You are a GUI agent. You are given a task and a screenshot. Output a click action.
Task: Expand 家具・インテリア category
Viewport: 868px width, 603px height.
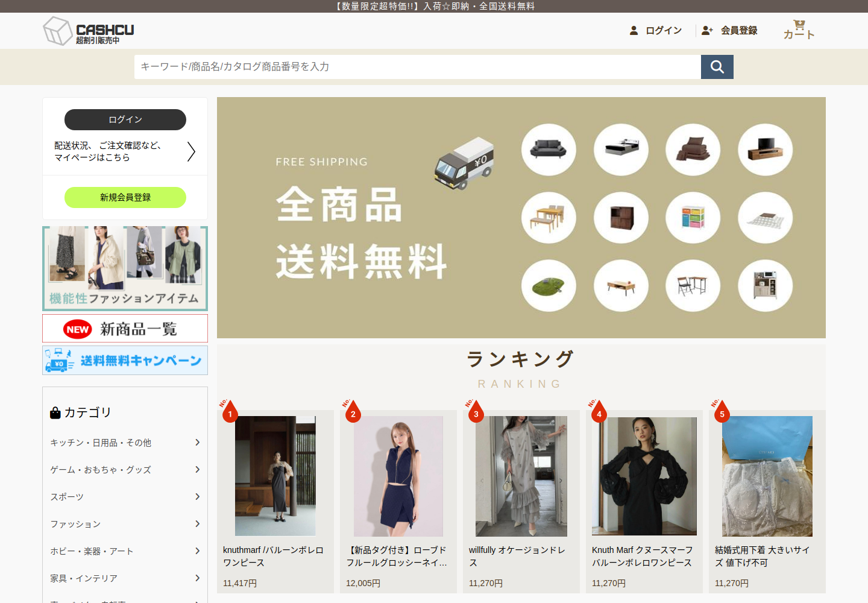tap(125, 578)
